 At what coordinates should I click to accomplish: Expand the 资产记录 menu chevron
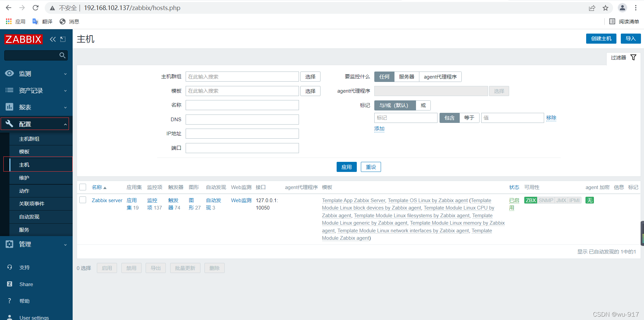pyautogui.click(x=65, y=91)
